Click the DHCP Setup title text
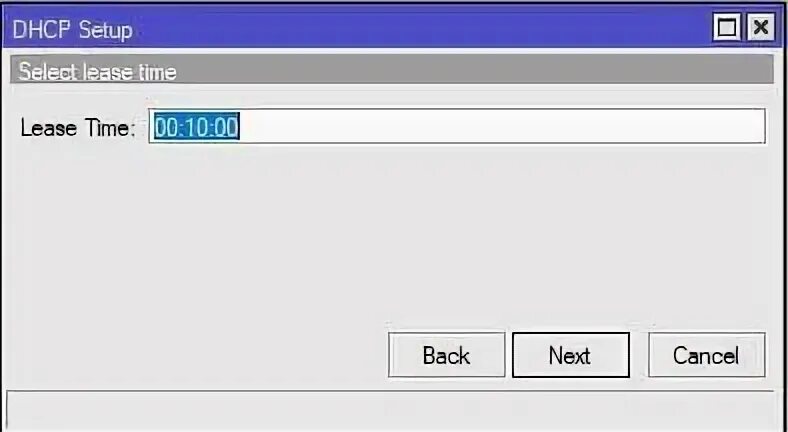The image size is (788, 432). pos(72,30)
